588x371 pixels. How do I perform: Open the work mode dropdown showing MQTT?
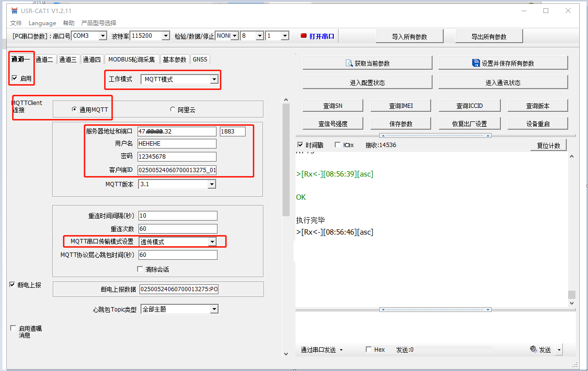(214, 79)
